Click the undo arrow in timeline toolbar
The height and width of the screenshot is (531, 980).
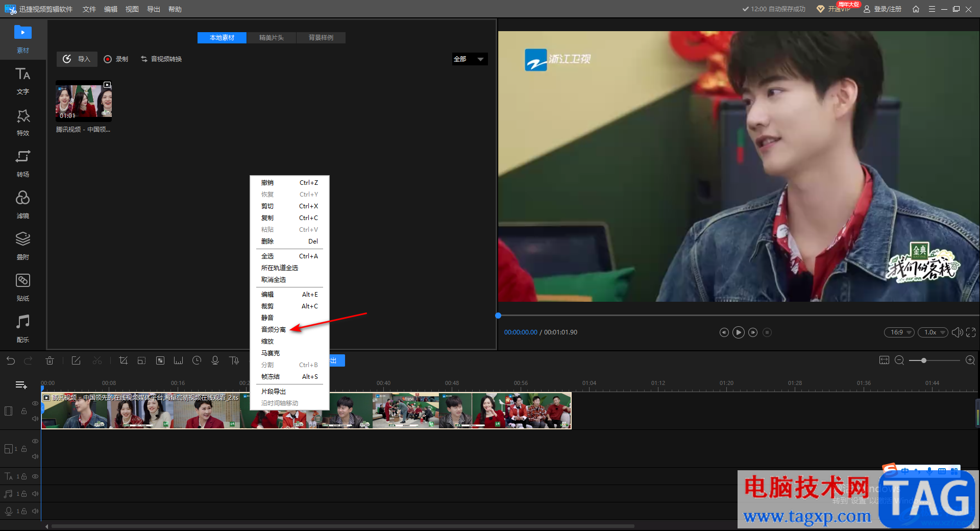point(11,360)
